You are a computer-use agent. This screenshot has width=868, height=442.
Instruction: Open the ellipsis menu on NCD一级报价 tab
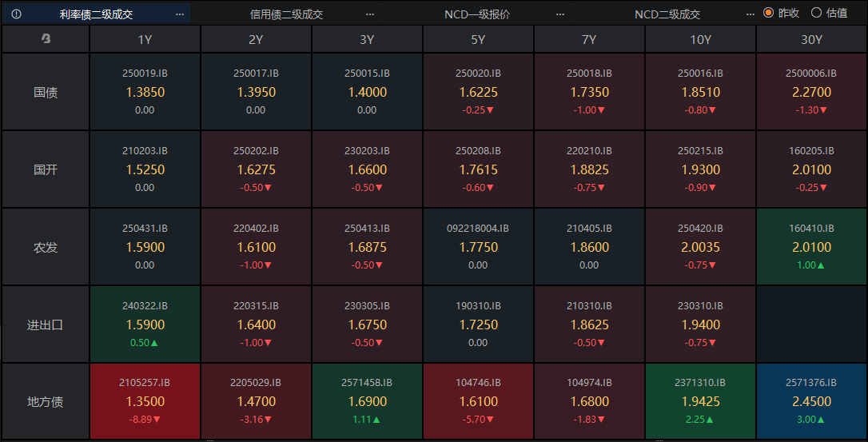click(559, 14)
